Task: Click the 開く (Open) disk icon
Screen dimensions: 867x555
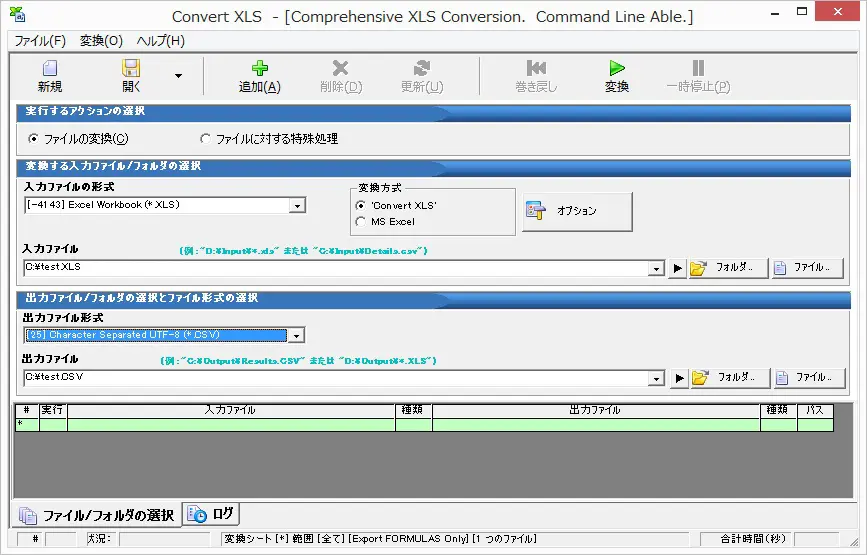Action: pos(131,69)
